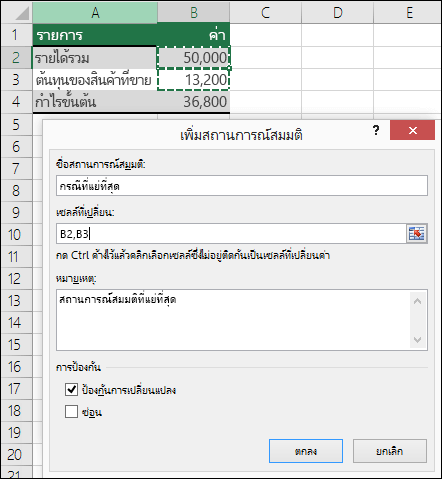Click the changing cells field B2,B3

[x=231, y=234]
